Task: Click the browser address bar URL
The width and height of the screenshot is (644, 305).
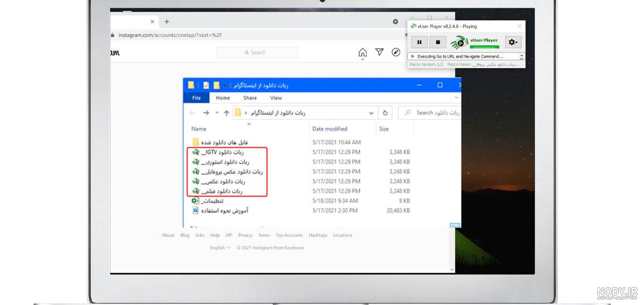Action: (x=170, y=35)
